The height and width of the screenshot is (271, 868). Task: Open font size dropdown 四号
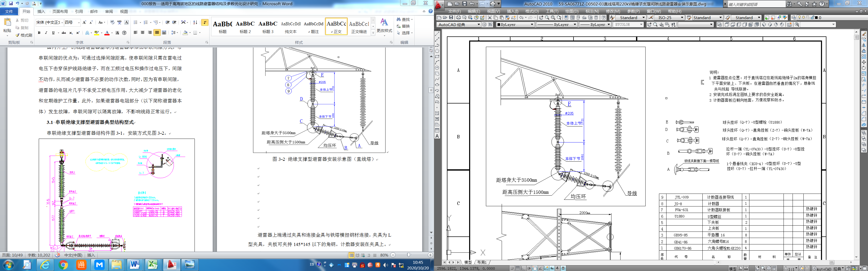79,22
